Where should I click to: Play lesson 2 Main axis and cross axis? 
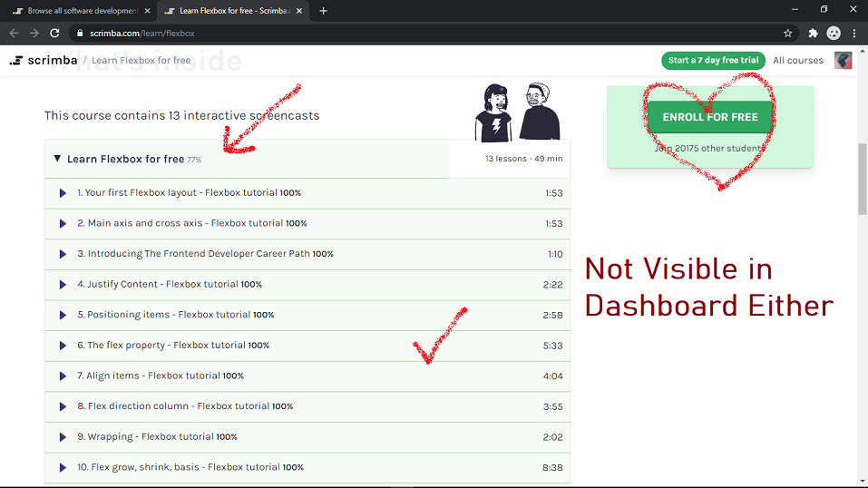(x=63, y=224)
